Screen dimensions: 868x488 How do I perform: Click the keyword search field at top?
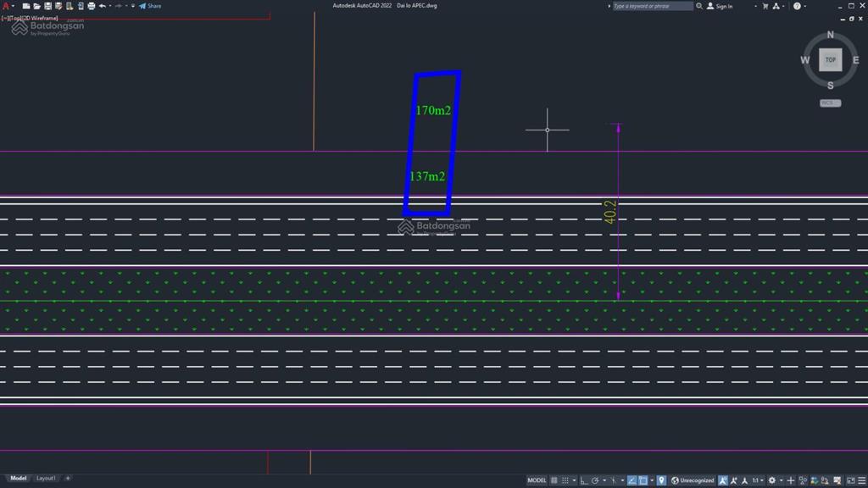651,6
